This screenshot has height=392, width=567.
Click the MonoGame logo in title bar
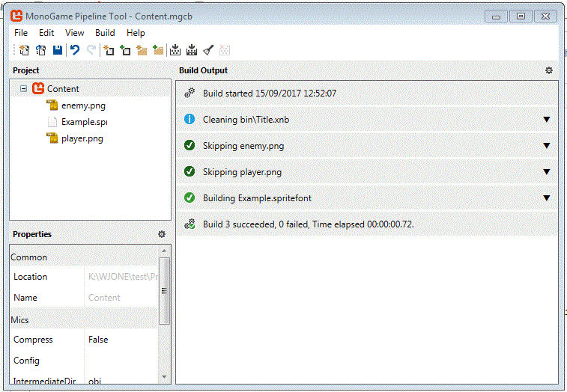click(x=16, y=16)
